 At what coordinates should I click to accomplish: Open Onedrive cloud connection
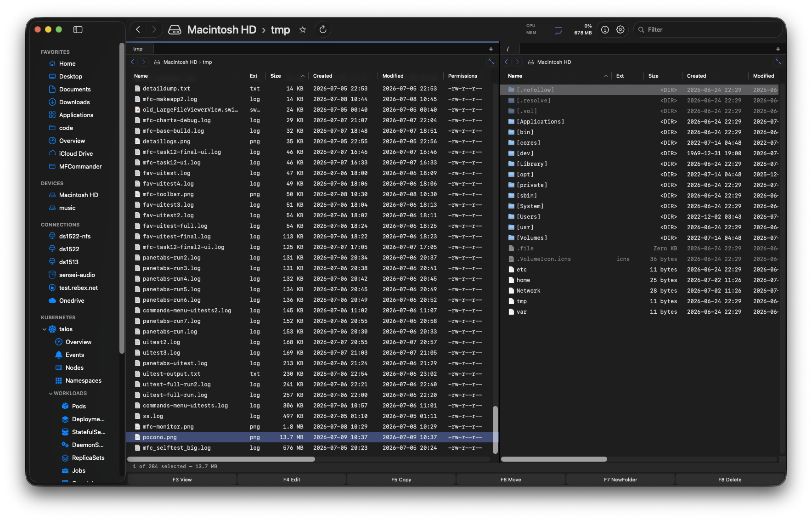[x=72, y=300]
